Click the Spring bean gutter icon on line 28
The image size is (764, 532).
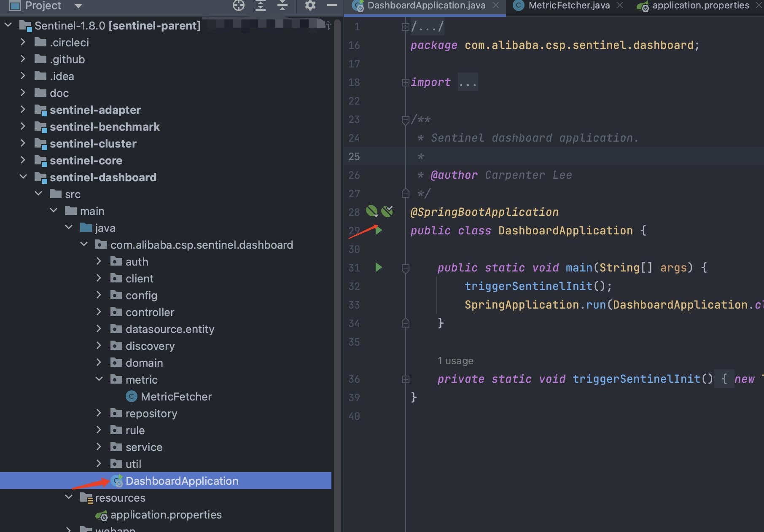pyautogui.click(x=371, y=211)
